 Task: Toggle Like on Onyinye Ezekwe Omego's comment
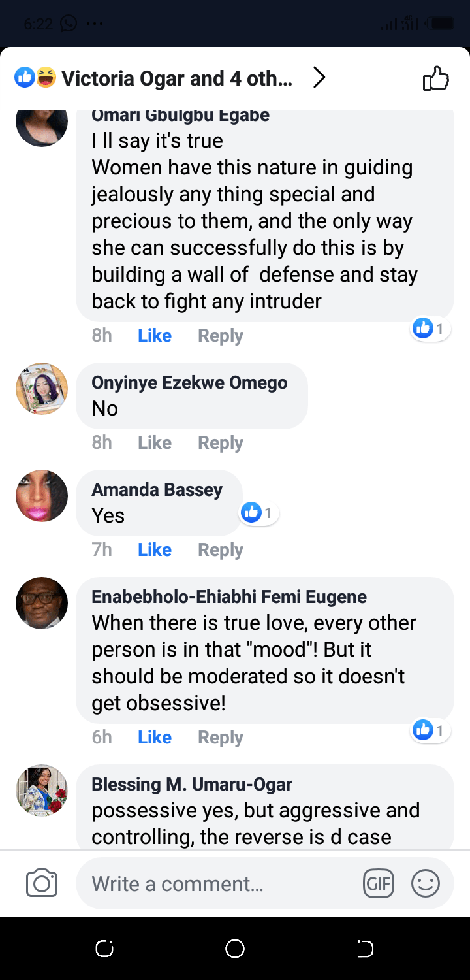point(155,442)
